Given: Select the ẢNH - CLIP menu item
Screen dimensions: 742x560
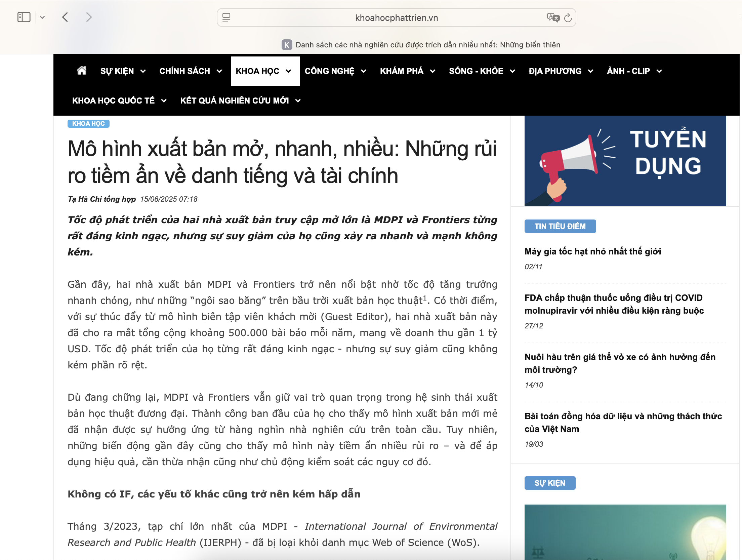Looking at the screenshot, I should (628, 71).
